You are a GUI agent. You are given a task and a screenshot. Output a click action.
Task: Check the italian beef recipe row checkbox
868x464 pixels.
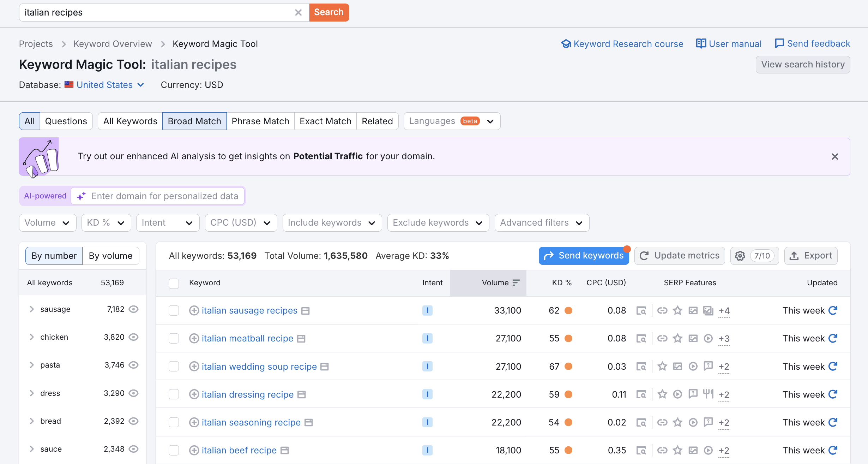point(174,450)
